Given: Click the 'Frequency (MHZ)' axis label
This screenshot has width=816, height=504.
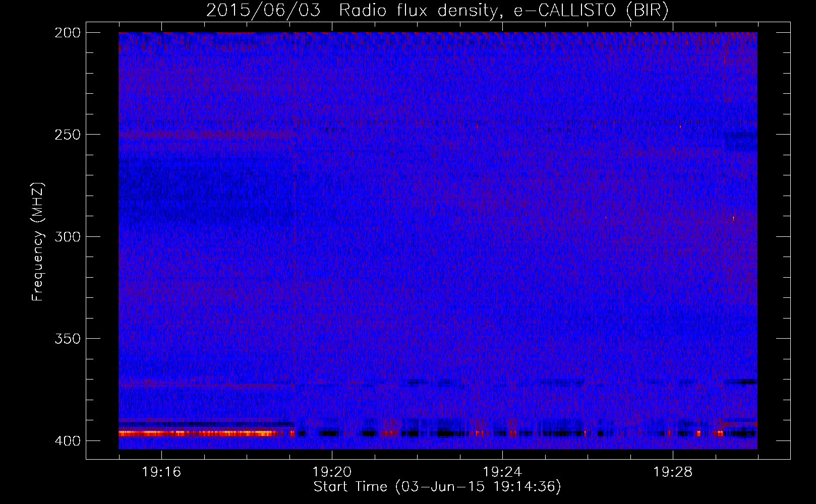Looking at the screenshot, I should point(38,242).
